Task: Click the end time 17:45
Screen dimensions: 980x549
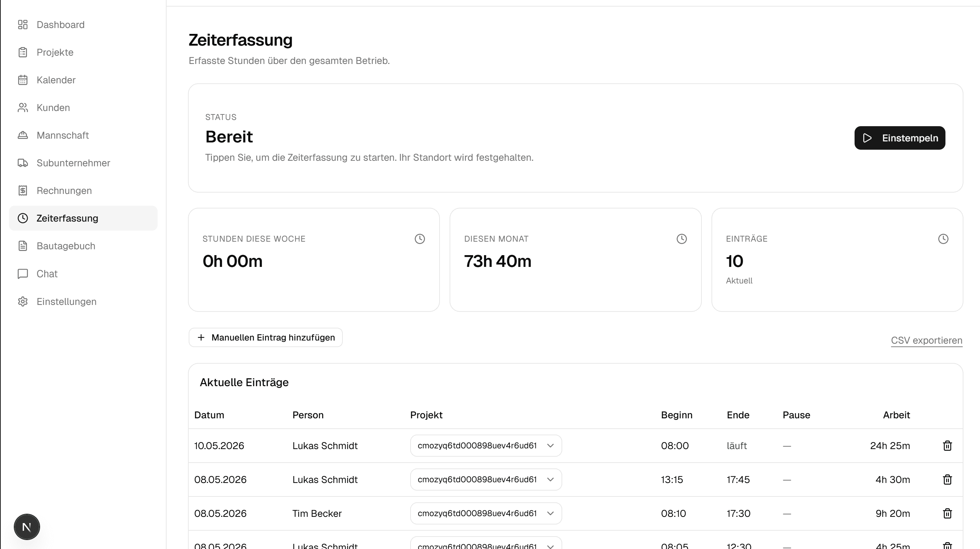Action: (738, 479)
